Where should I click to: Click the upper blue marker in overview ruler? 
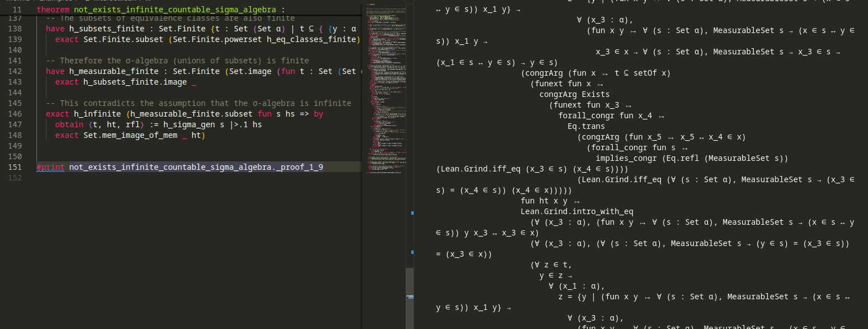[x=412, y=213]
